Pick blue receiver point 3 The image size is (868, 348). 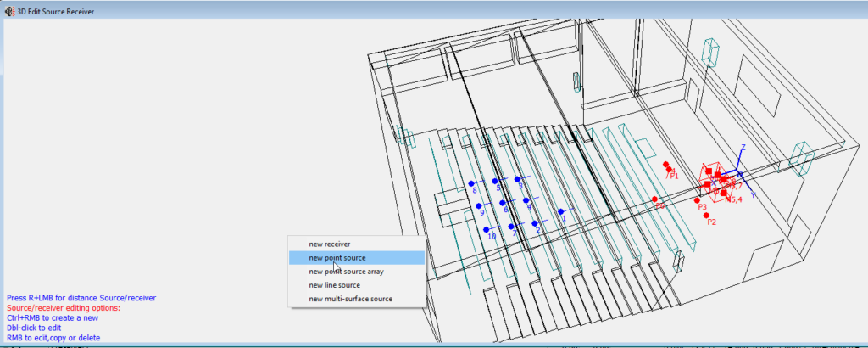point(518,180)
